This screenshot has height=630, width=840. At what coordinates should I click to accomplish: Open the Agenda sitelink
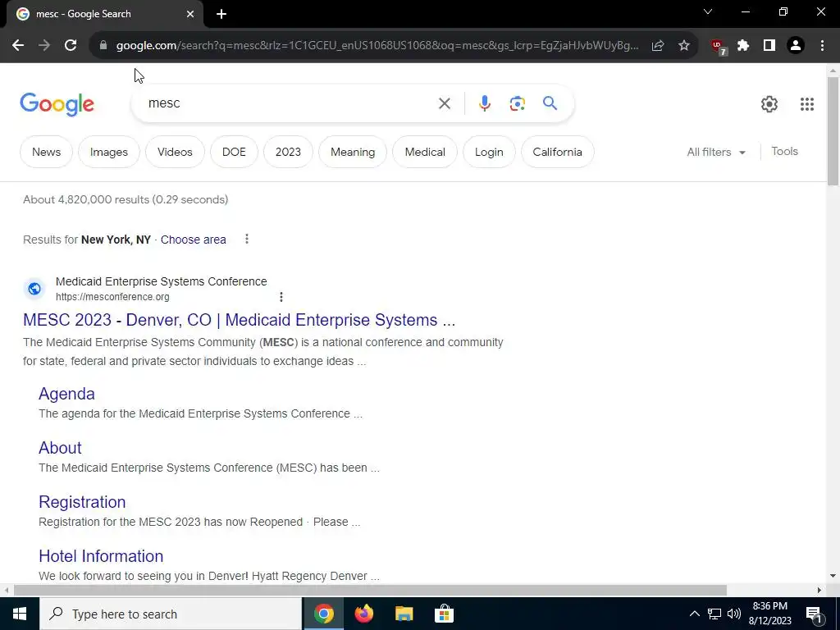[x=66, y=394]
